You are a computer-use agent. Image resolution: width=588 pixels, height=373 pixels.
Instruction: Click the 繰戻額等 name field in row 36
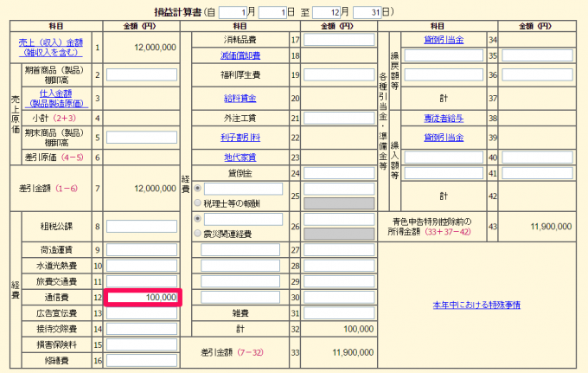point(444,74)
